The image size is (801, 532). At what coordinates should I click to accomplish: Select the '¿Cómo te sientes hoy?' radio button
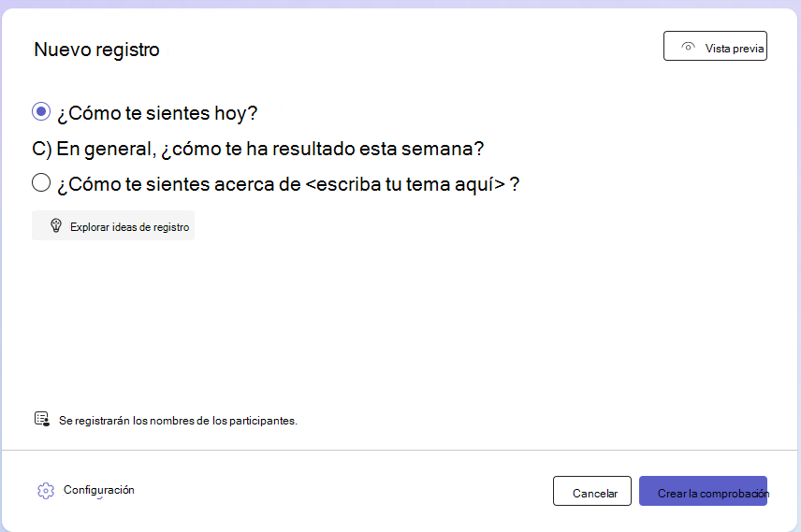41,111
